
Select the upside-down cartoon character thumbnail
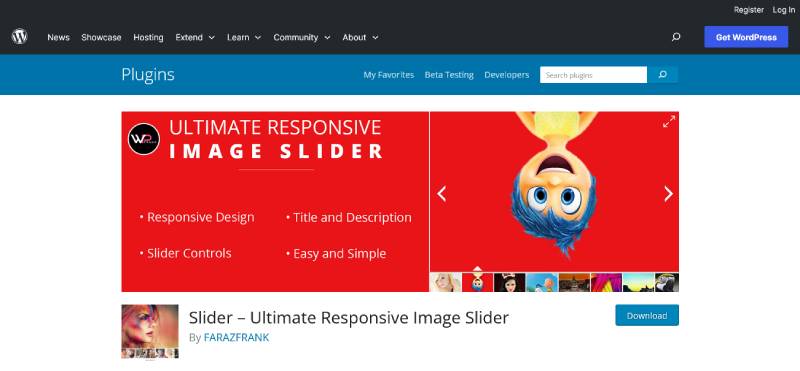[x=478, y=282]
